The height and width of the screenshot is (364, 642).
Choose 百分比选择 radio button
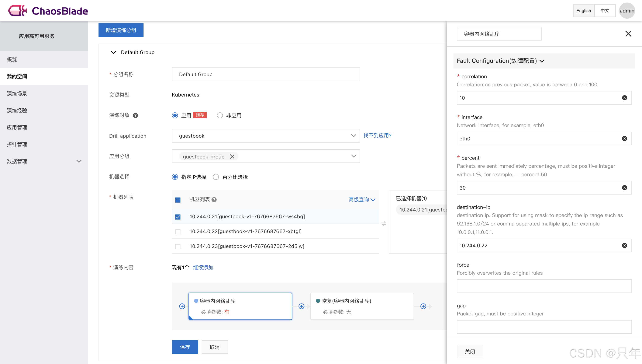pyautogui.click(x=216, y=177)
